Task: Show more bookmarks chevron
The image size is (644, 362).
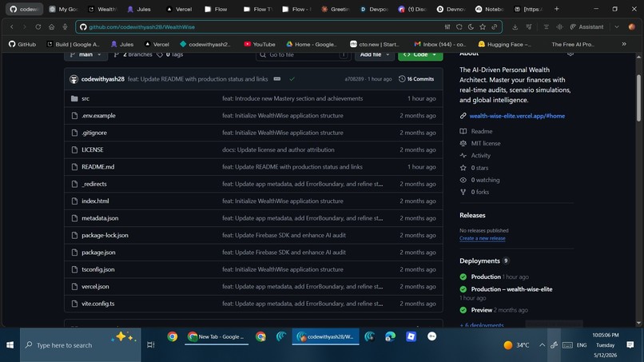Action: (624, 44)
